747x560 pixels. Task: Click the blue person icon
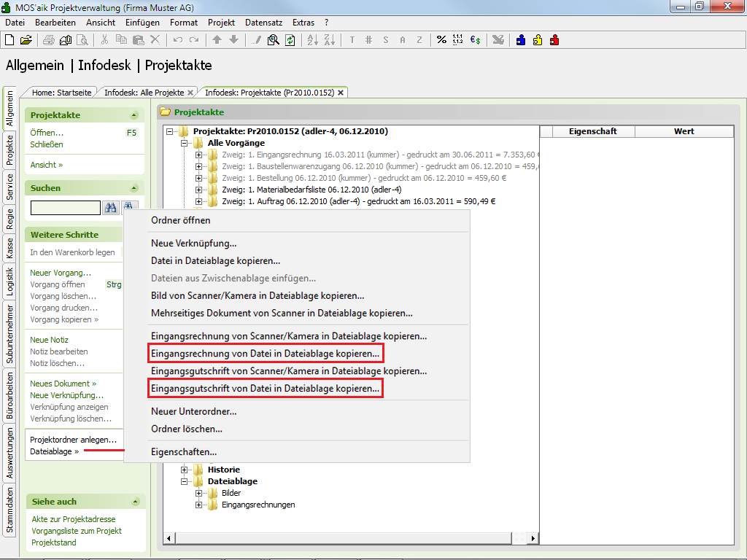tap(521, 40)
